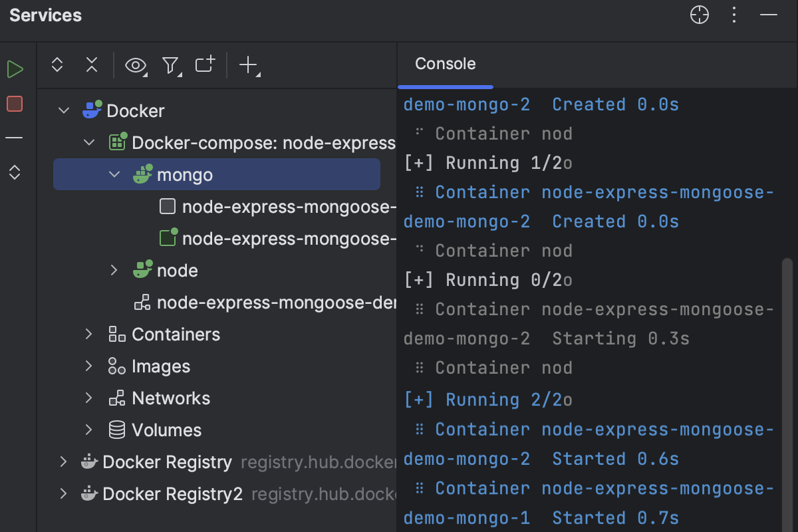Stop the running service
The height and width of the screenshot is (532, 798).
[15, 103]
